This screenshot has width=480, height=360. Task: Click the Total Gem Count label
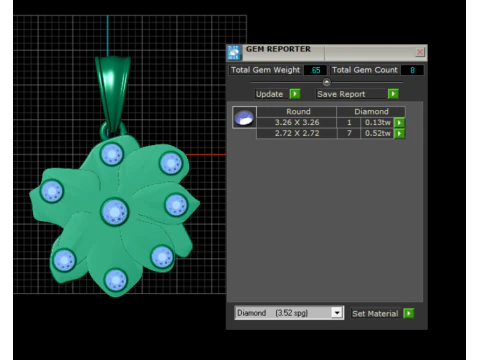tap(365, 70)
